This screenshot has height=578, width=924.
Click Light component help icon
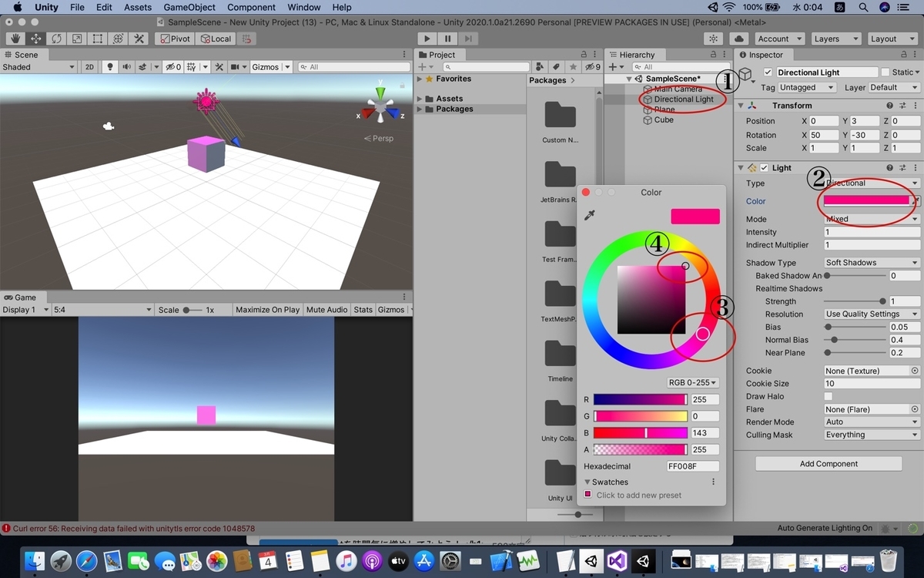click(x=889, y=168)
